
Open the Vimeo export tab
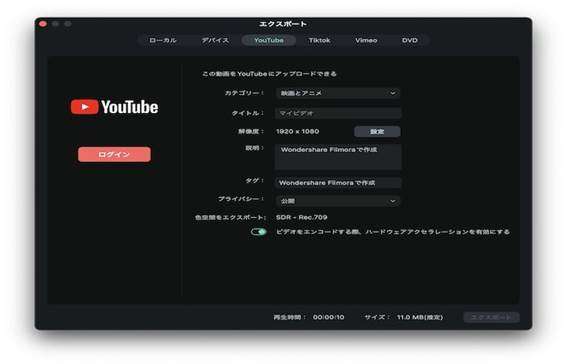(x=366, y=40)
